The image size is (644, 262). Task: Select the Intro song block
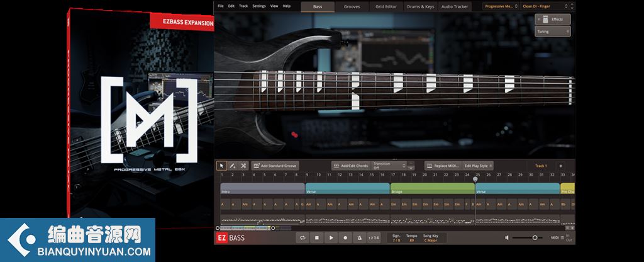[x=262, y=188]
